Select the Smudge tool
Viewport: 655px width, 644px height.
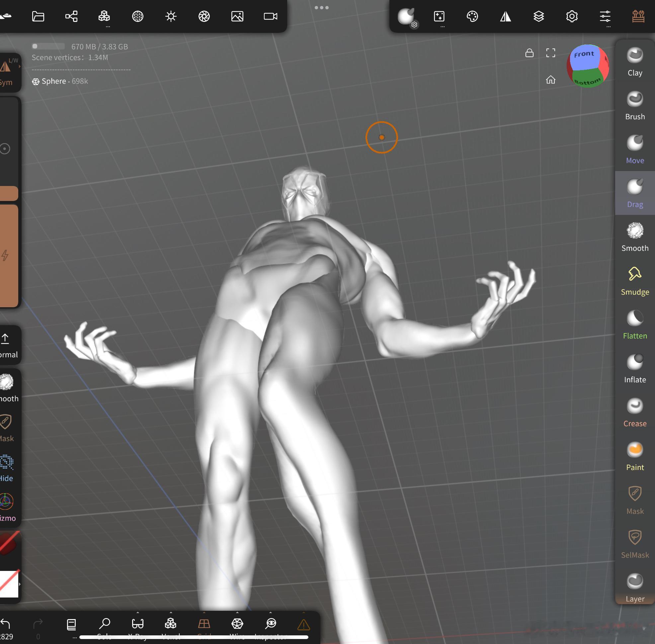point(635,281)
